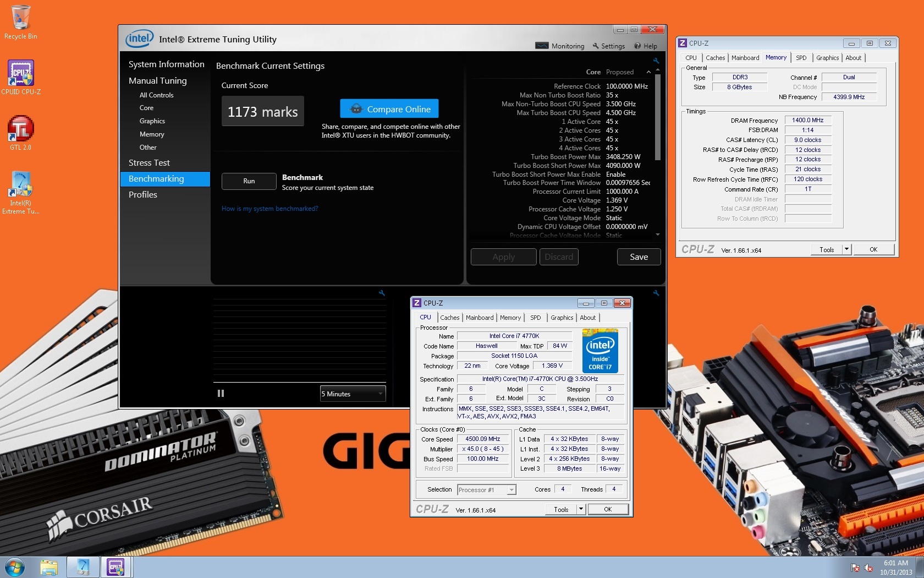The width and height of the screenshot is (924, 578).
Task: Open the Recycle Bin desktop icon
Action: 20,23
